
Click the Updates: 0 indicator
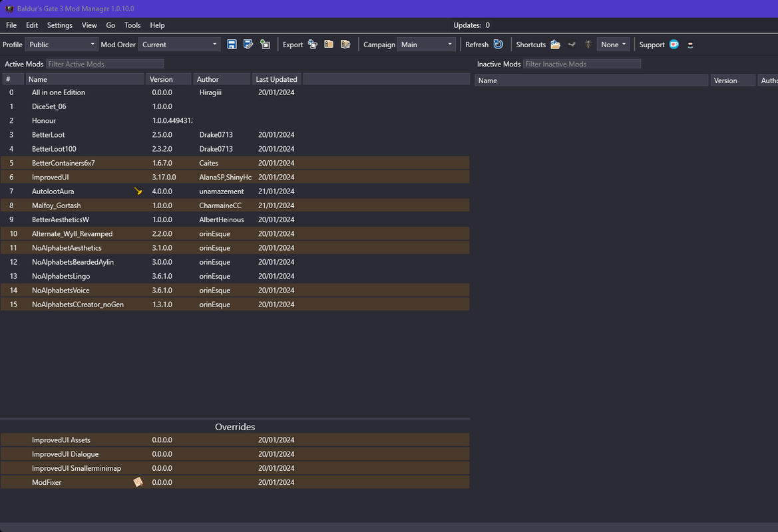pos(471,25)
